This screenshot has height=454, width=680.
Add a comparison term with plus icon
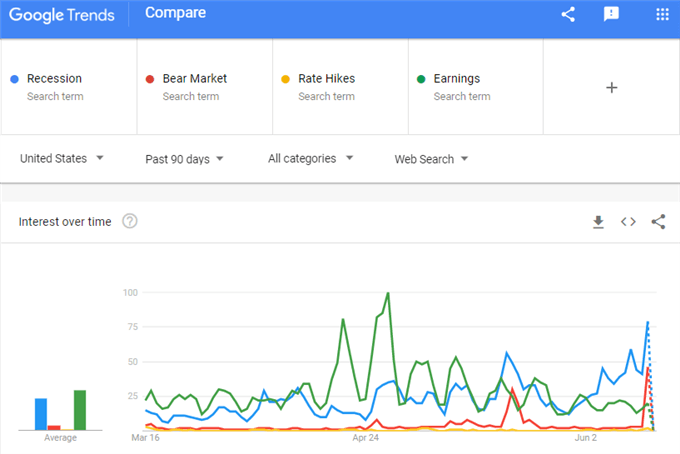611,88
